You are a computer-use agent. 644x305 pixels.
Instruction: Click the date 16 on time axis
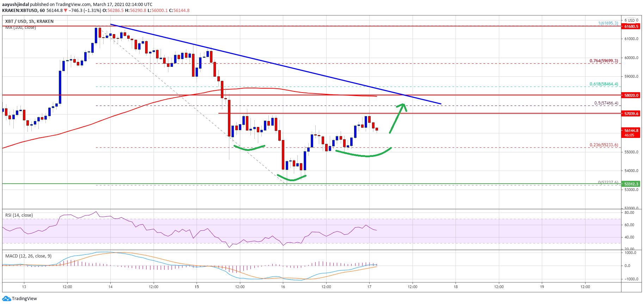283,287
